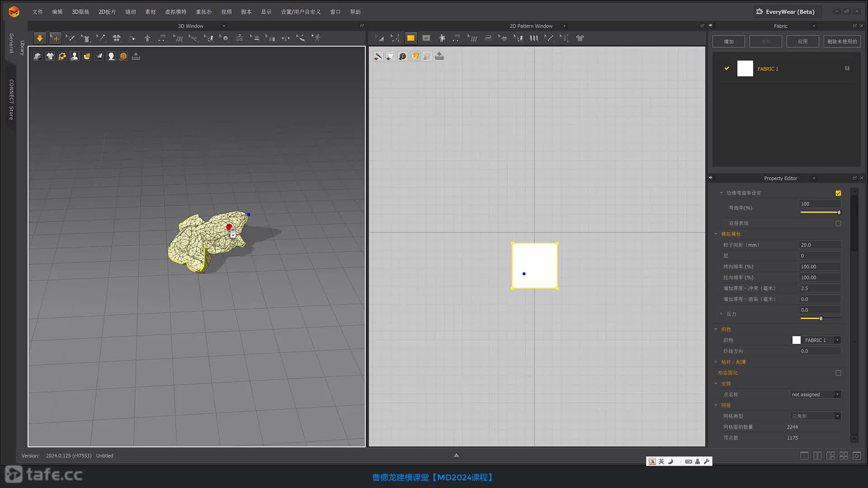The height and width of the screenshot is (488, 868).
Task: Toggle seamline visibility icon in 2D window
Action: tap(378, 56)
